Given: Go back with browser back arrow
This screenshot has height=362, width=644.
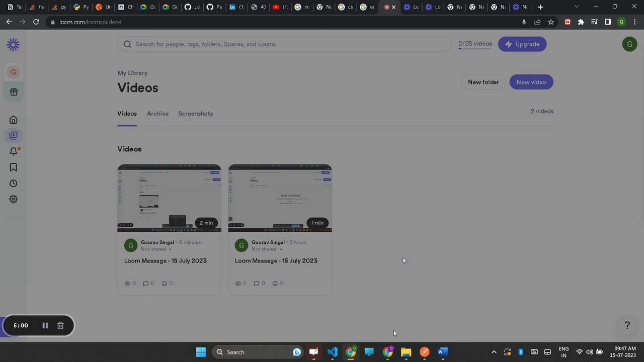Looking at the screenshot, I should coord(9,22).
